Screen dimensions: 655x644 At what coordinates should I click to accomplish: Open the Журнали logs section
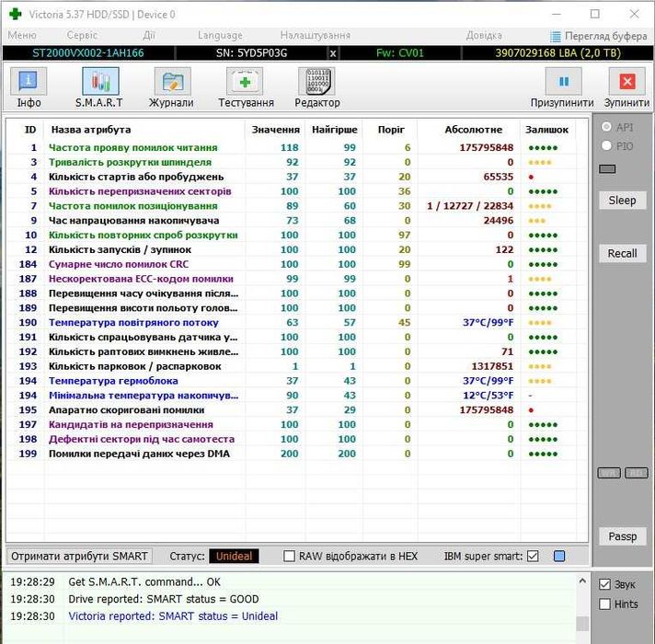(x=172, y=88)
